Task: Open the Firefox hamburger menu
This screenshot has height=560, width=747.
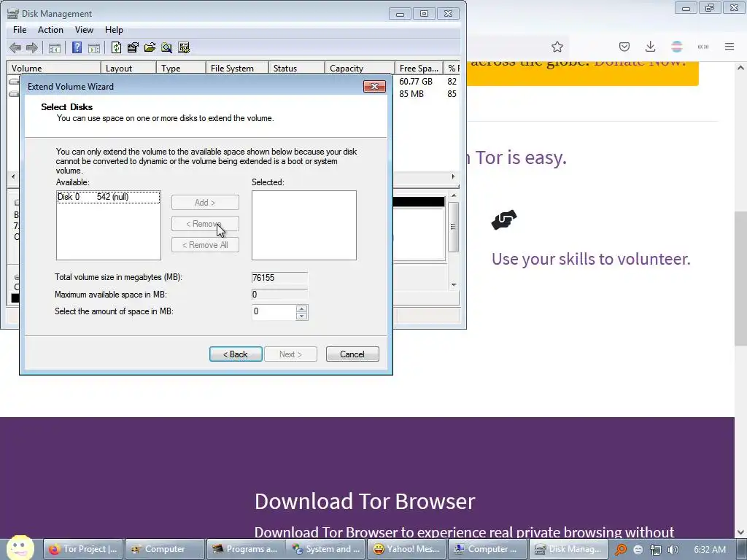Action: pyautogui.click(x=729, y=47)
